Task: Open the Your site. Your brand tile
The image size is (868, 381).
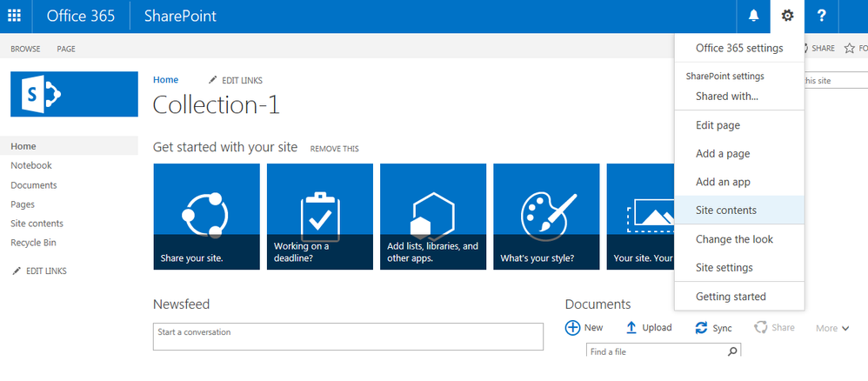Action: tap(640, 217)
